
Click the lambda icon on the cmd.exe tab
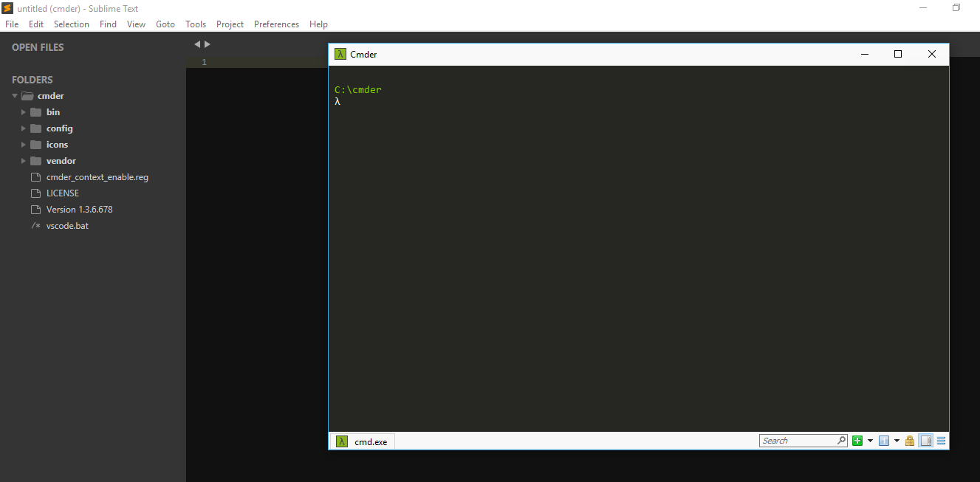[342, 441]
